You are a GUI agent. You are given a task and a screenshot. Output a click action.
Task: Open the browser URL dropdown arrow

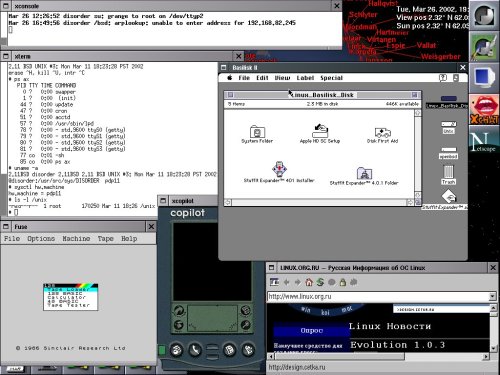pos(493,296)
